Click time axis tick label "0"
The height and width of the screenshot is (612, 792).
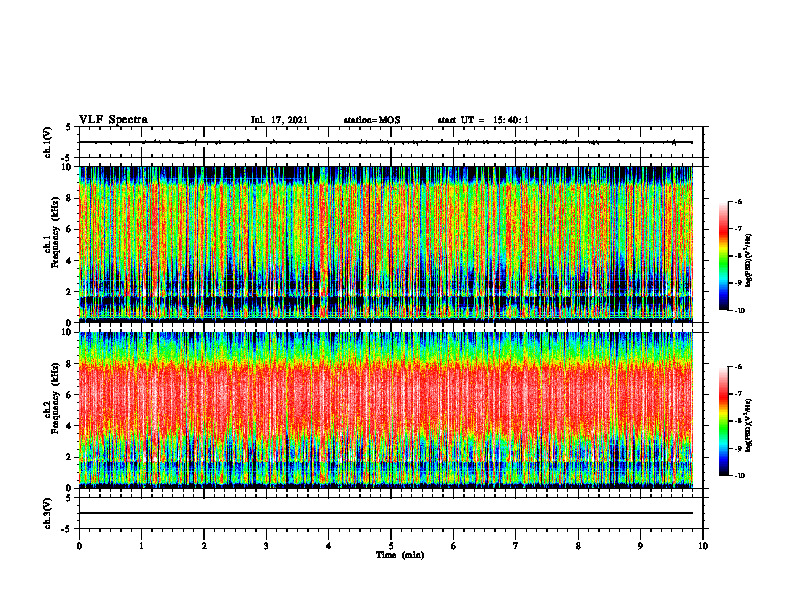(x=79, y=546)
